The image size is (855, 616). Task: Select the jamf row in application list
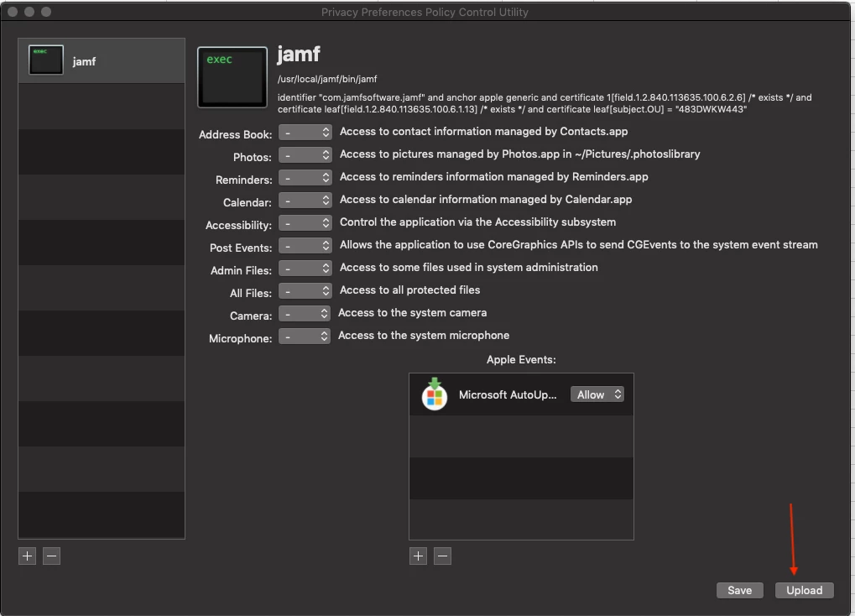click(102, 60)
